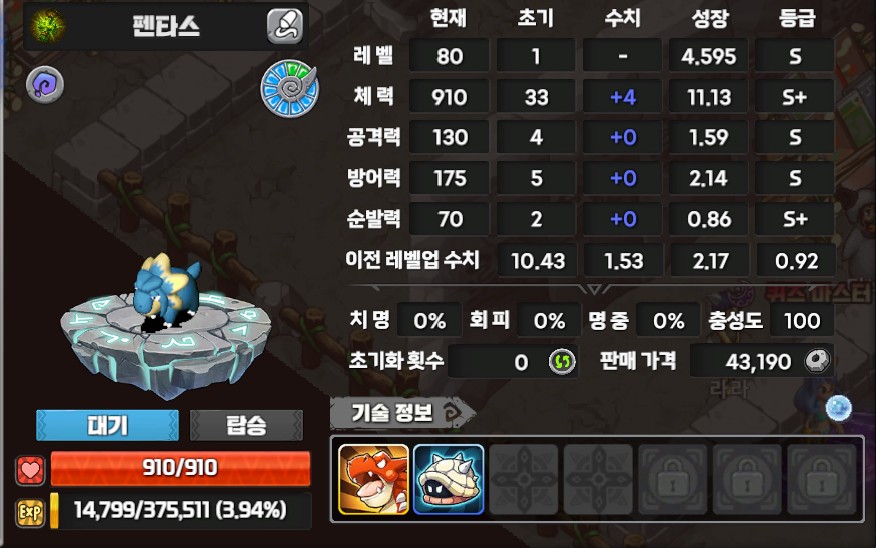Open the blue spiral stone wheel icon
The height and width of the screenshot is (548, 876).
(x=289, y=88)
